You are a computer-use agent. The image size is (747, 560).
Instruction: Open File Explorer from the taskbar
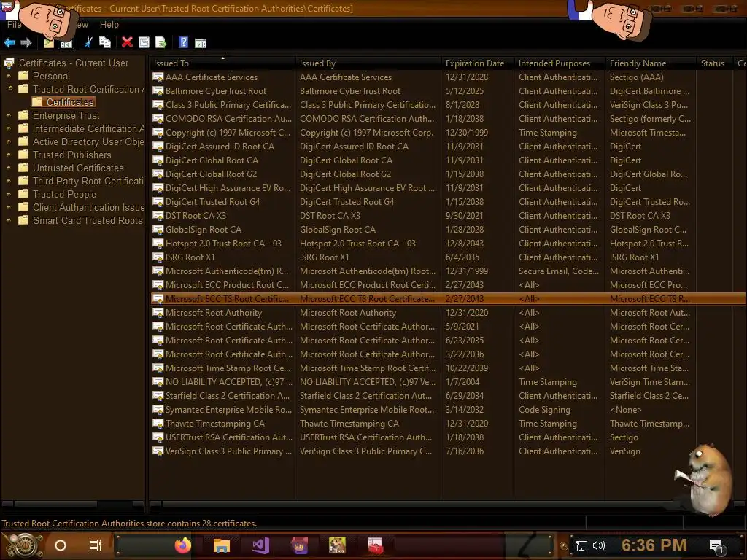[x=222, y=545]
